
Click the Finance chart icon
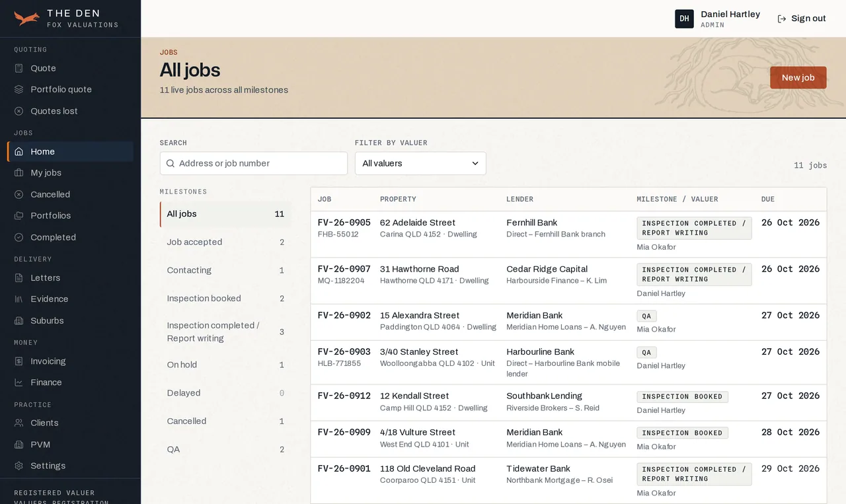tap(19, 382)
